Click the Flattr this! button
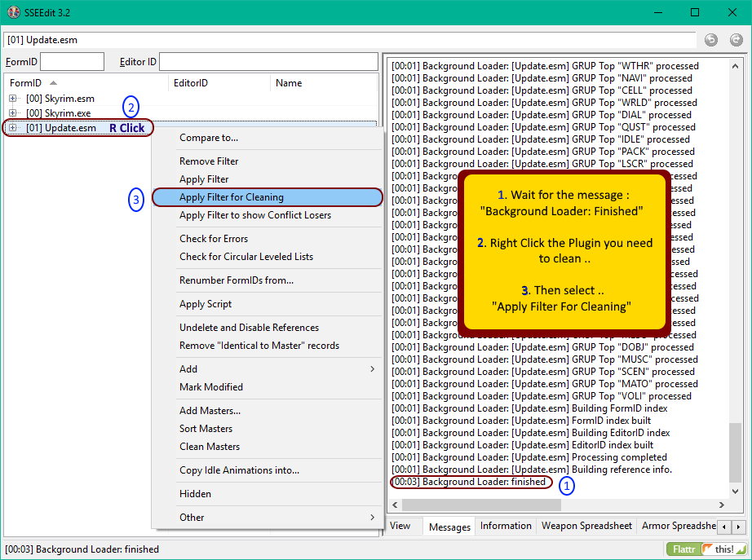The image size is (752, 560). [707, 549]
